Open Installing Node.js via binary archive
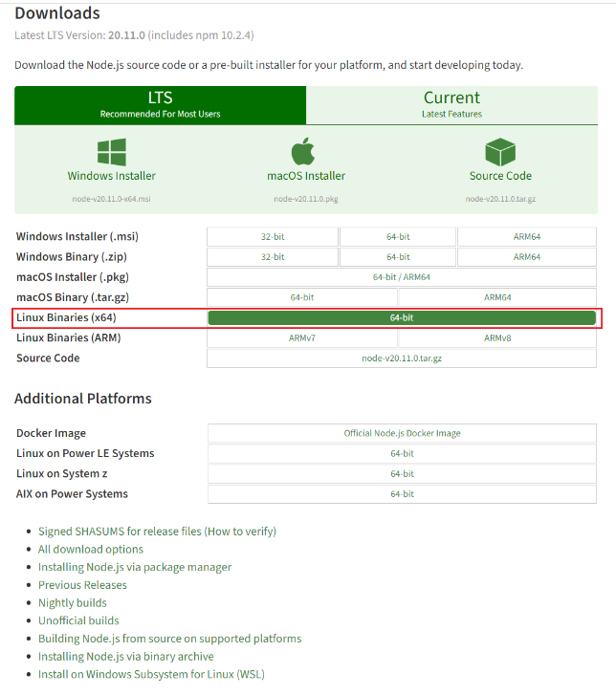 pyautogui.click(x=126, y=657)
